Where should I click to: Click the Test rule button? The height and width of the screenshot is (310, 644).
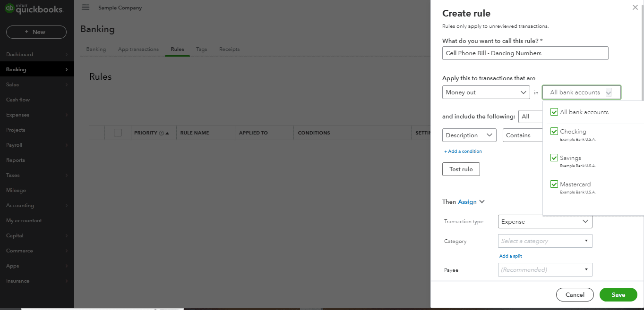tap(461, 169)
